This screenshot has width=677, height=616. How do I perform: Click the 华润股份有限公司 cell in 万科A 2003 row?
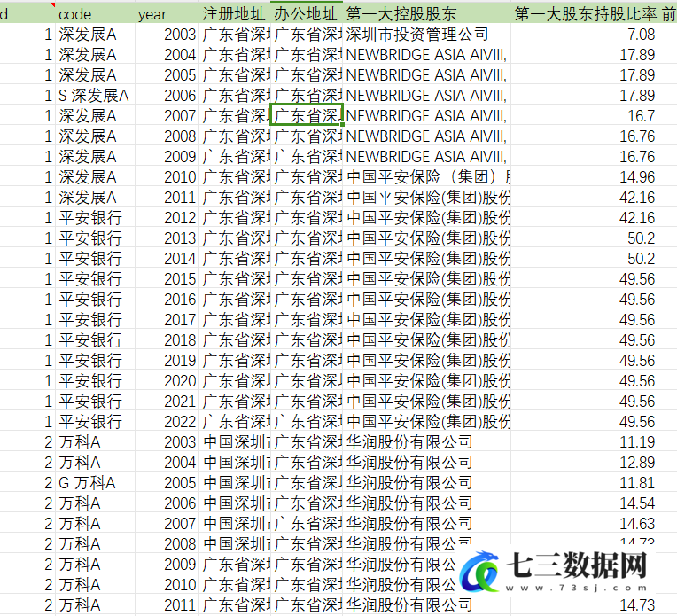pyautogui.click(x=426, y=442)
